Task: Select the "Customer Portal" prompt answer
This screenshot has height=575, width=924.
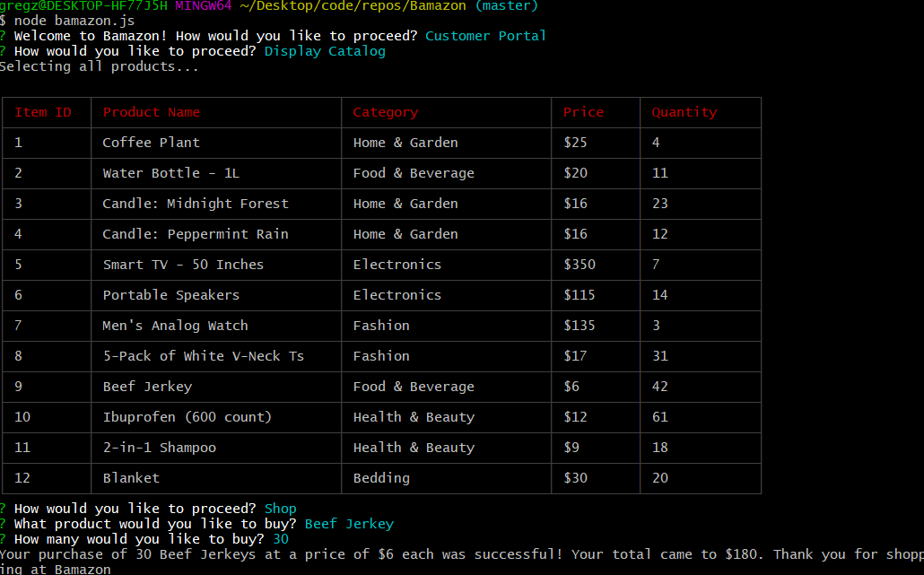Action: [x=485, y=36]
